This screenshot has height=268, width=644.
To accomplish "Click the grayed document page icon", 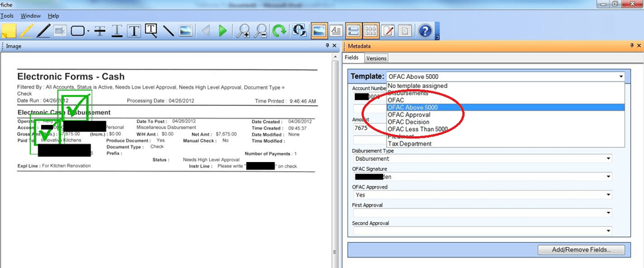I will tap(405, 31).
